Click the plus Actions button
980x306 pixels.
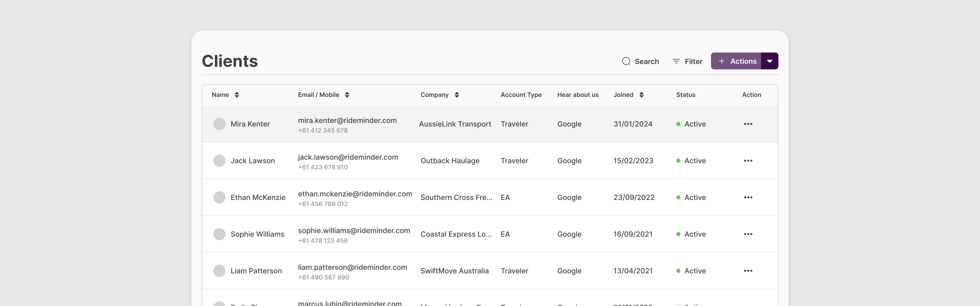coord(736,61)
